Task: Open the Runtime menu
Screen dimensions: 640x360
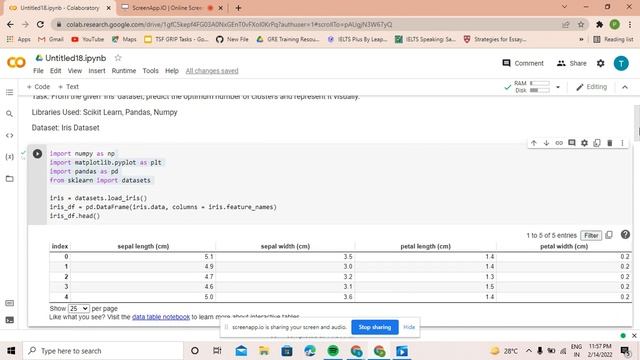Action: tap(124, 71)
